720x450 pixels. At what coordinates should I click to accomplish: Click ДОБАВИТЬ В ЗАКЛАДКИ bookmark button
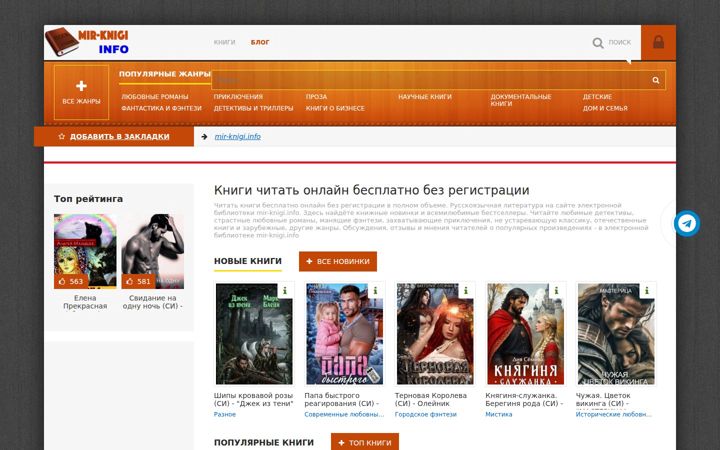(114, 136)
